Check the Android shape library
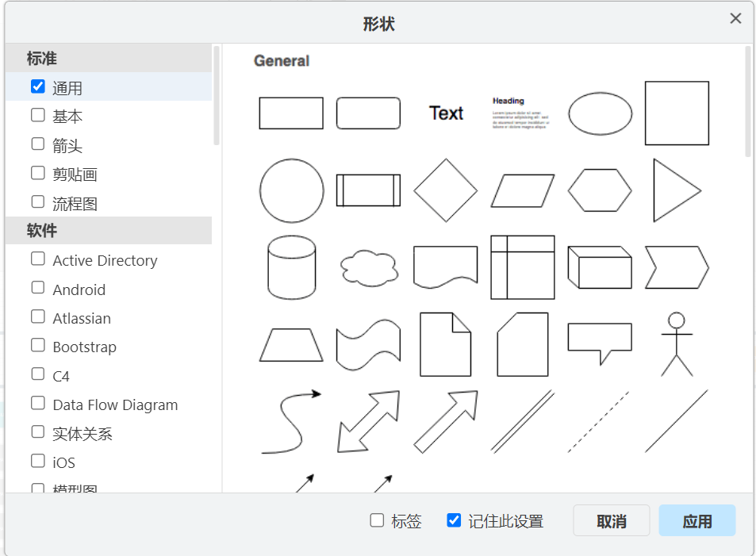This screenshot has width=756, height=556. pyautogui.click(x=37, y=289)
